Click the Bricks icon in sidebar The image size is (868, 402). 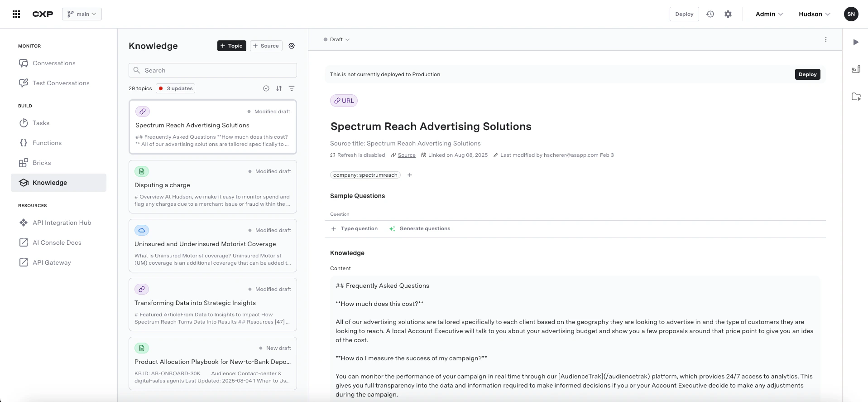(24, 163)
